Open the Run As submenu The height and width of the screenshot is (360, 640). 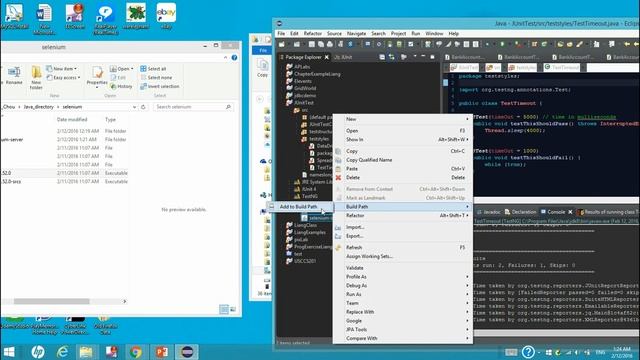coord(403,294)
